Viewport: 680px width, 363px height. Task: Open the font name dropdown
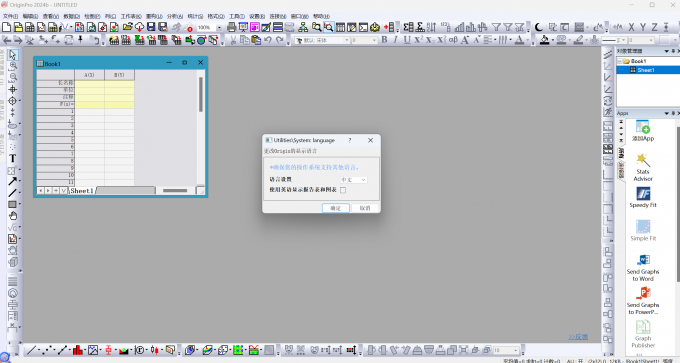tap(347, 40)
